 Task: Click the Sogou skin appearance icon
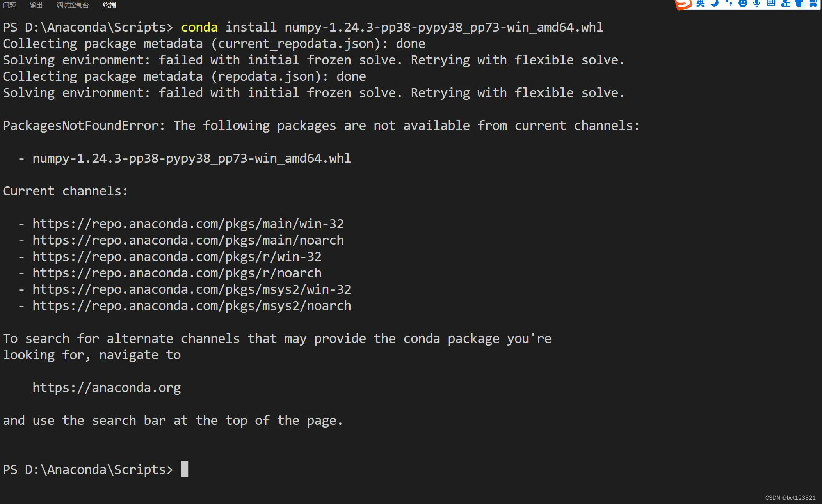[799, 4]
